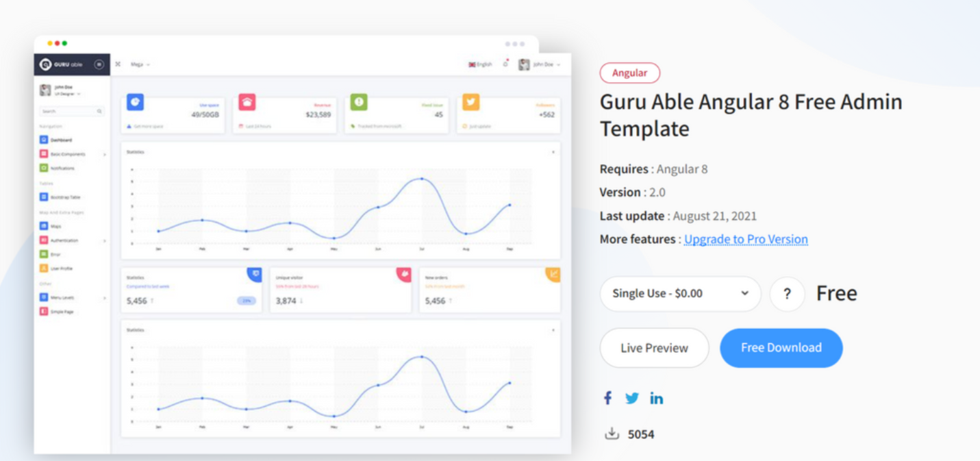The image size is (980, 461).
Task: Click the Twitter icon on the Followers card
Action: (x=472, y=102)
